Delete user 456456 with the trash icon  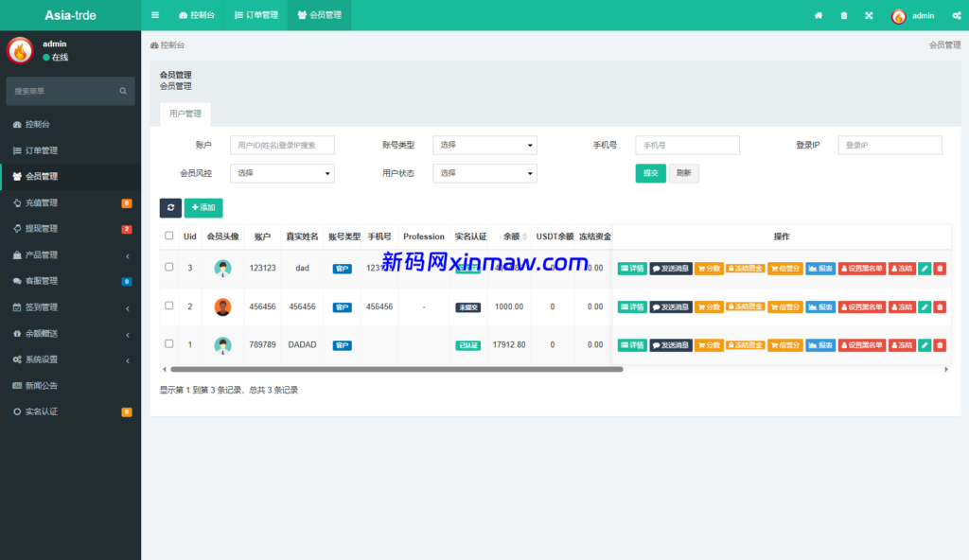(940, 306)
